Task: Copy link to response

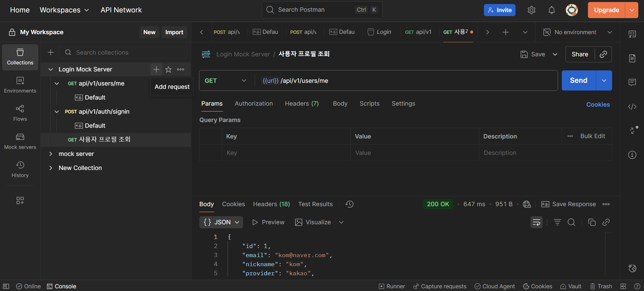Action: click(606, 222)
